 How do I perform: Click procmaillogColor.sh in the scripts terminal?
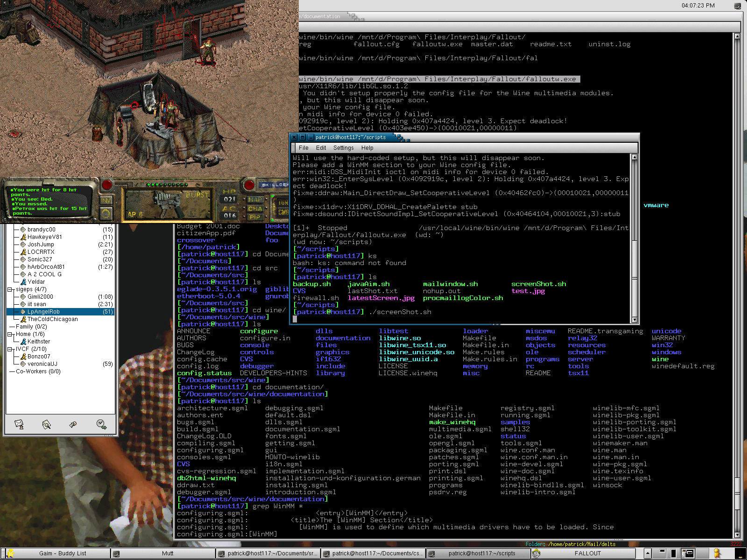463,298
